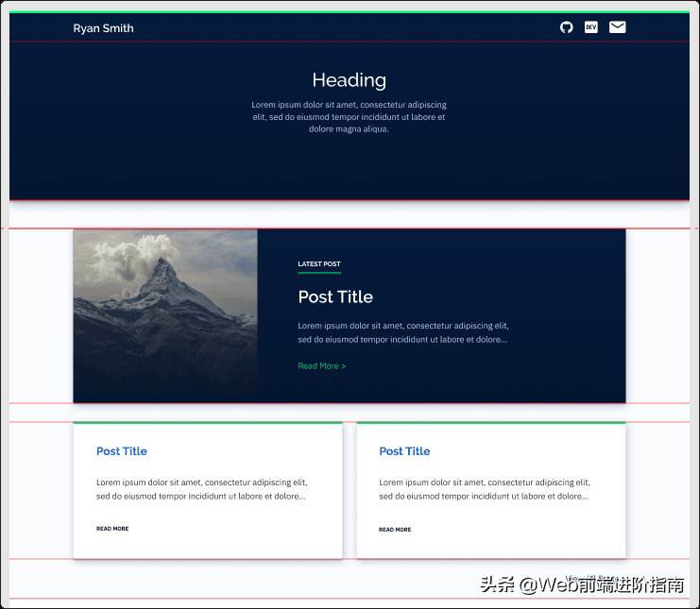
Task: Open the featured post's Post Title
Action: tap(335, 296)
